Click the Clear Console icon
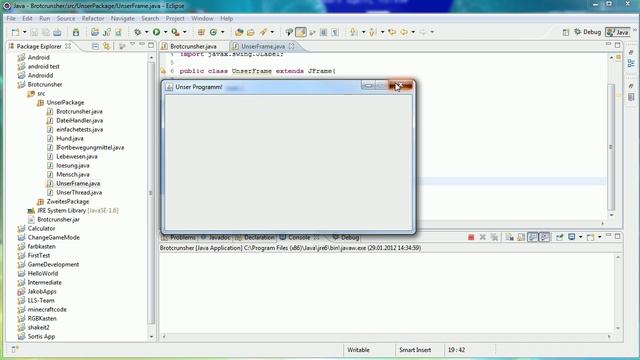640x360 pixels. point(509,237)
